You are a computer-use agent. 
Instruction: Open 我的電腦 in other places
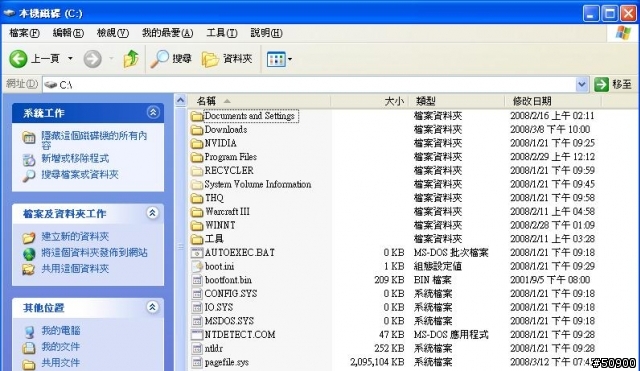61,331
